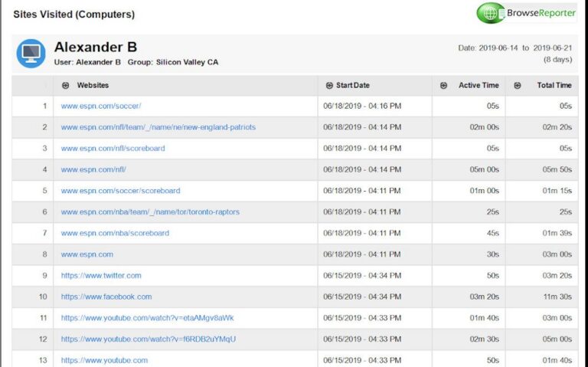
Task: Open the https://www.facebook.com link
Action: (x=106, y=297)
